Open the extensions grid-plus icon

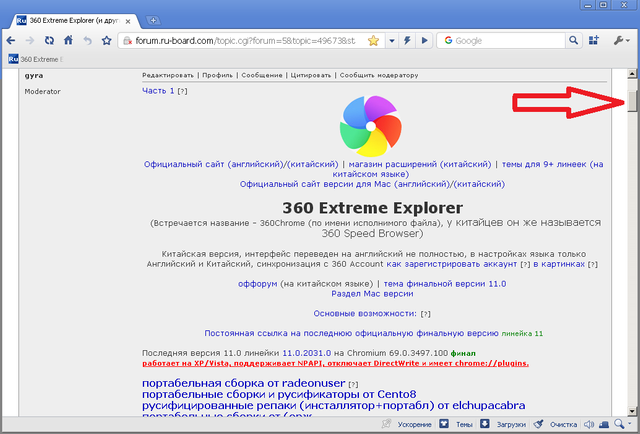[593, 40]
